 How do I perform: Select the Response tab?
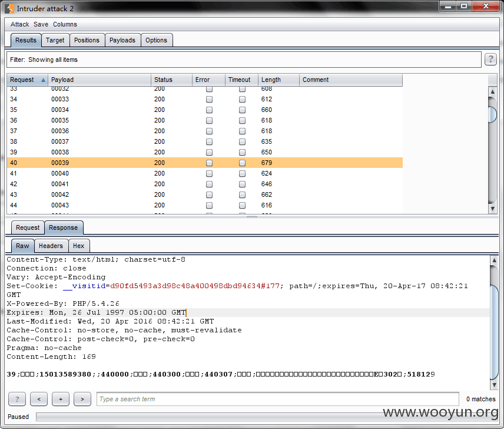(64, 227)
